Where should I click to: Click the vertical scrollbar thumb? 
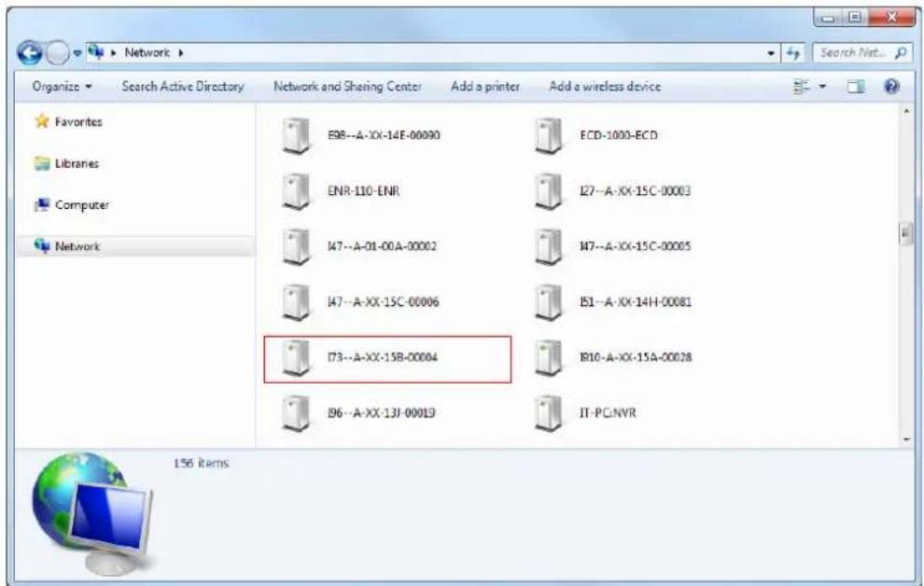pyautogui.click(x=905, y=234)
